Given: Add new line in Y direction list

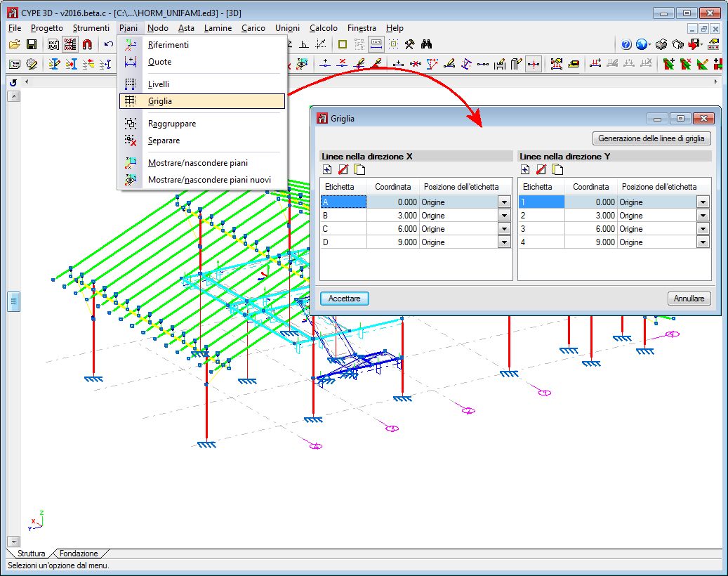Looking at the screenshot, I should coord(525,169).
